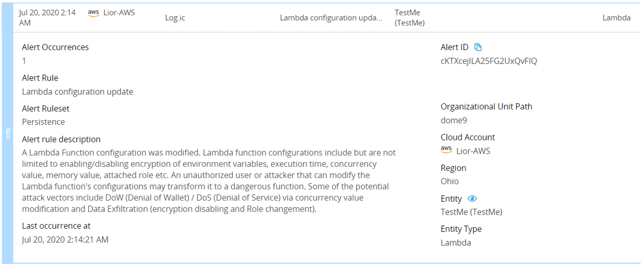This screenshot has height=267, width=644.
Task: Open TestMe (TestMe) entity link
Action: [x=471, y=212]
